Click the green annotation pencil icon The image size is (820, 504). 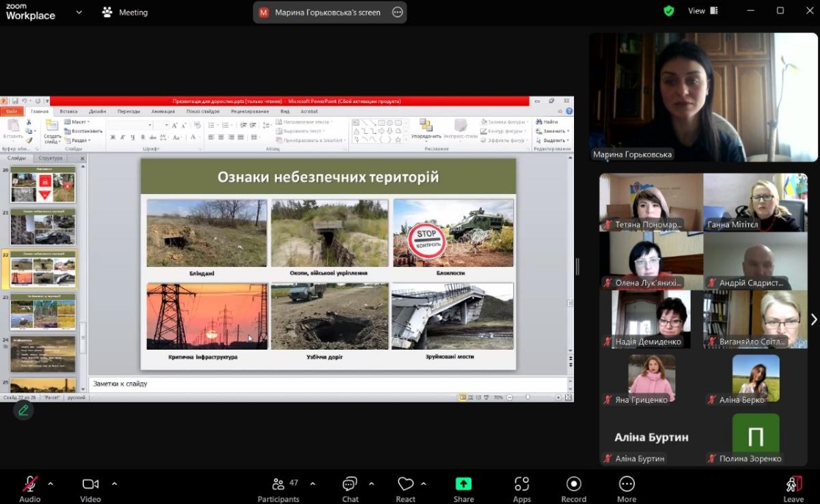point(23,410)
